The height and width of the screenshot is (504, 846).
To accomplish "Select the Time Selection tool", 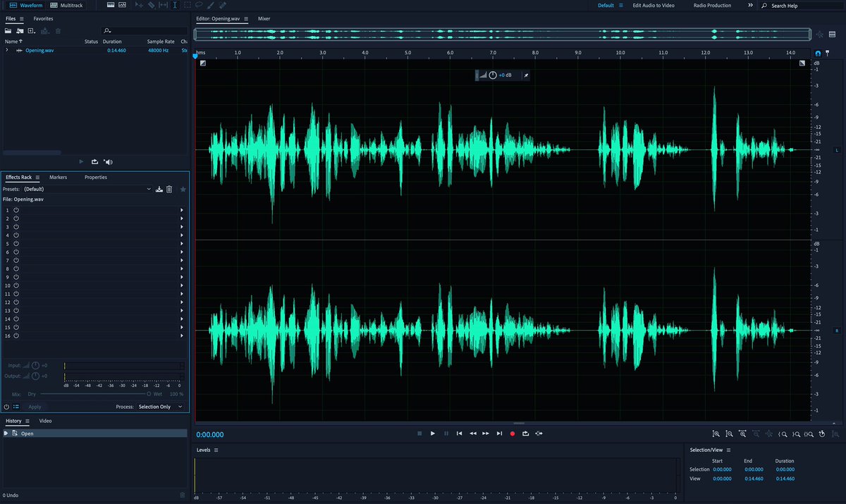I will click(x=175, y=4).
